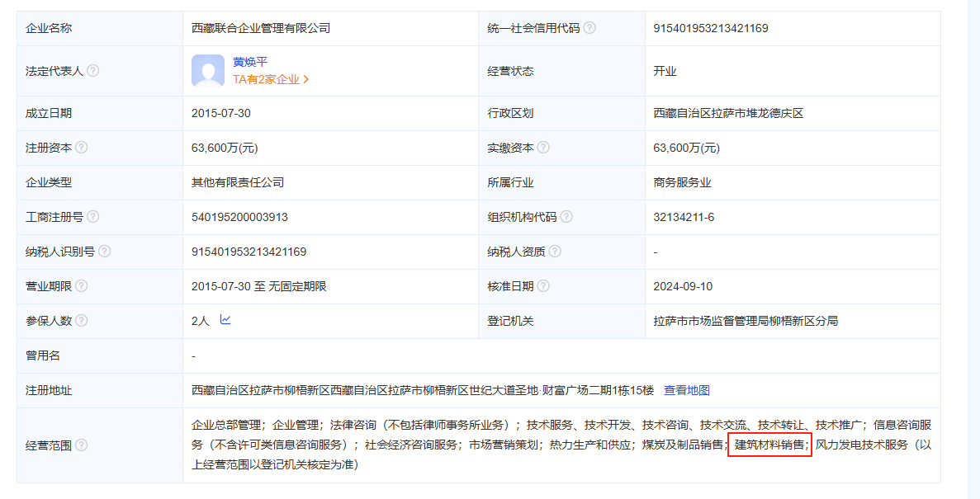Click help icon next to 法定代表人
The width and height of the screenshot is (980, 499).
click(x=92, y=71)
